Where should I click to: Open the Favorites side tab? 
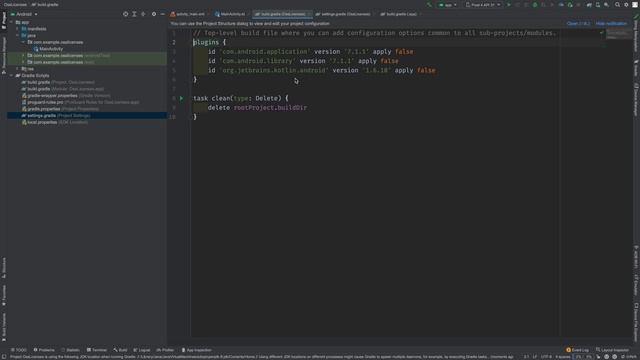click(4, 296)
